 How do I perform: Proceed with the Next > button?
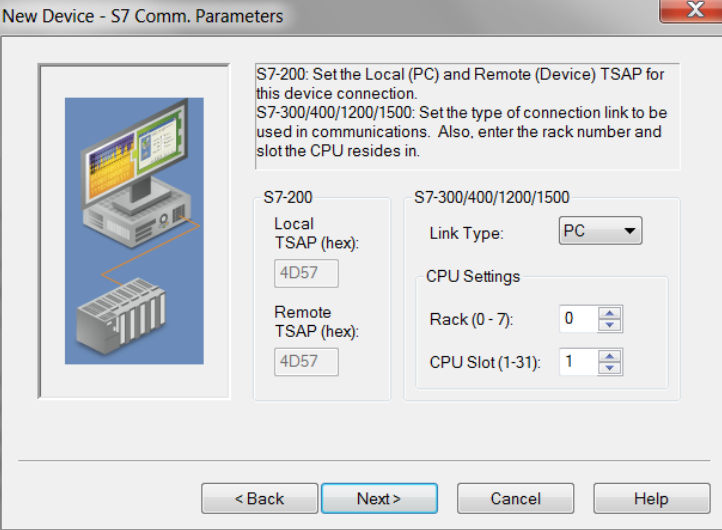pos(379,498)
